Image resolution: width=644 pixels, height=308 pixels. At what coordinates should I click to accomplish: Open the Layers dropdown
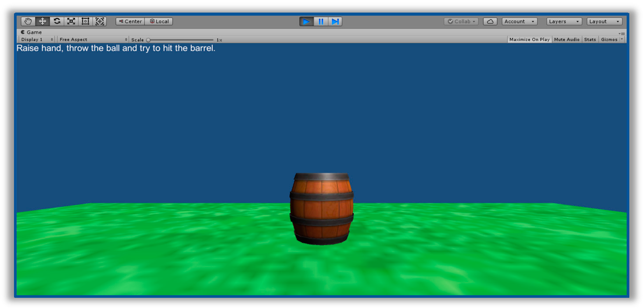click(564, 21)
